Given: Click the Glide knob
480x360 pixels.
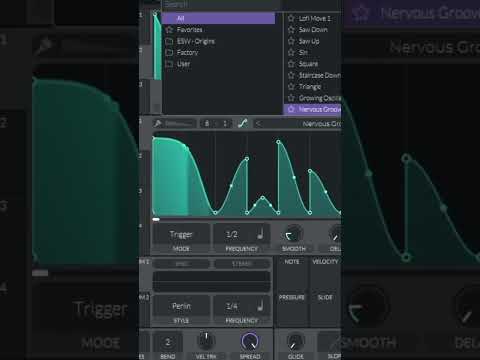Looking at the screenshot, I should pyautogui.click(x=295, y=341).
